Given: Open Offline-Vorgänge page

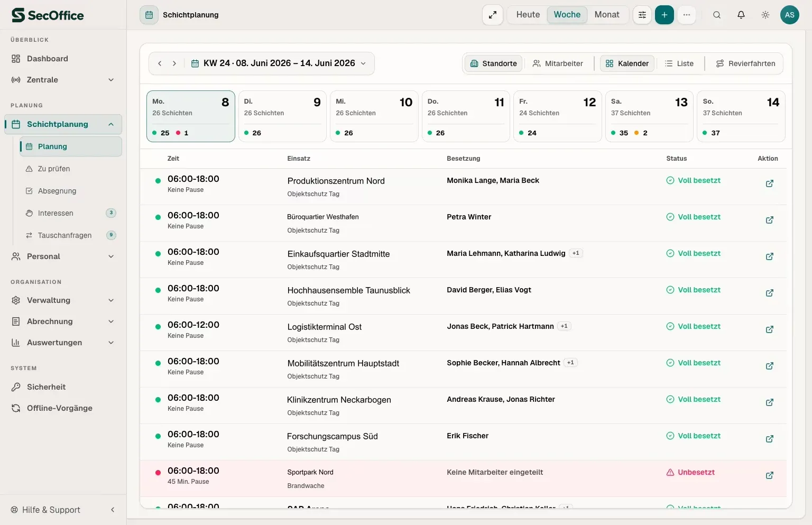Looking at the screenshot, I should pyautogui.click(x=63, y=408).
